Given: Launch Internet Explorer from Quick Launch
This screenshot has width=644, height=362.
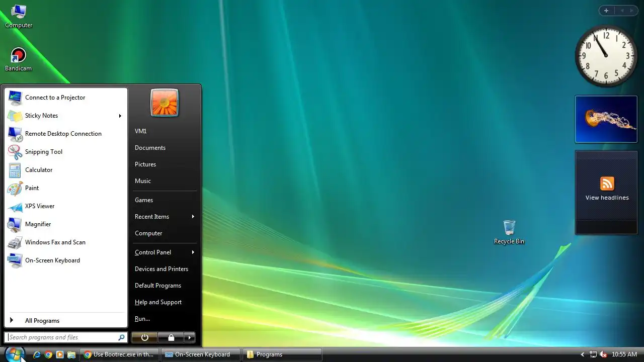Looking at the screenshot, I should click(37, 354).
